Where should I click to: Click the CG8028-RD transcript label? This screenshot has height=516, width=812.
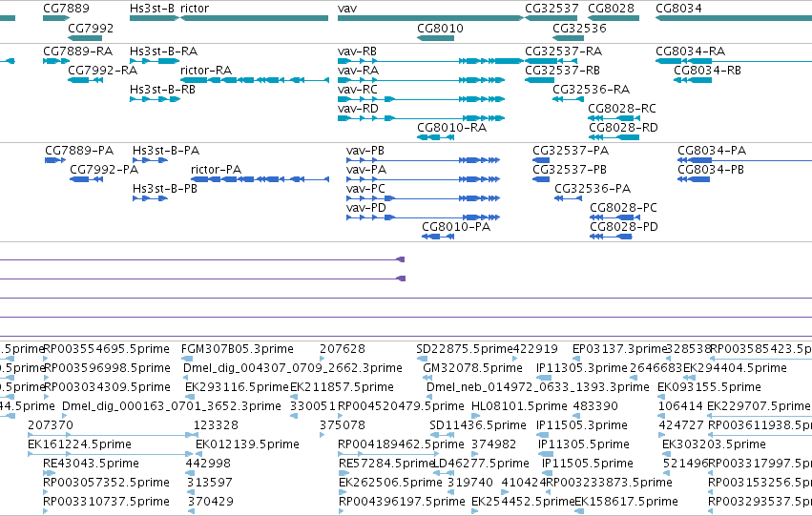[x=623, y=128]
